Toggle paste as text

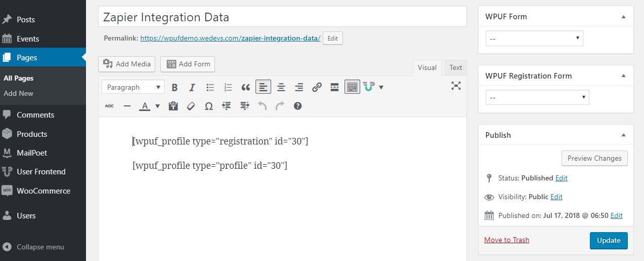click(173, 106)
